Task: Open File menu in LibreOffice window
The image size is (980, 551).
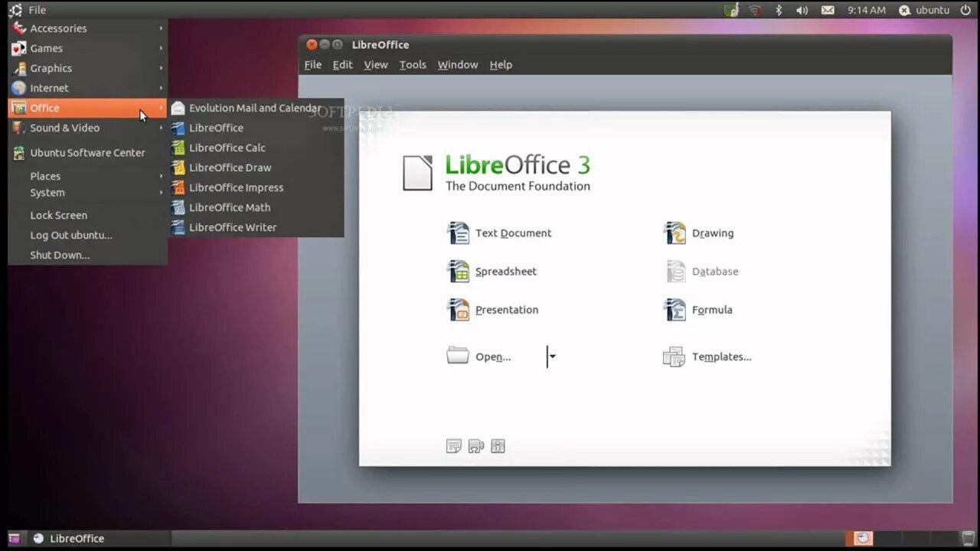Action: pos(313,65)
